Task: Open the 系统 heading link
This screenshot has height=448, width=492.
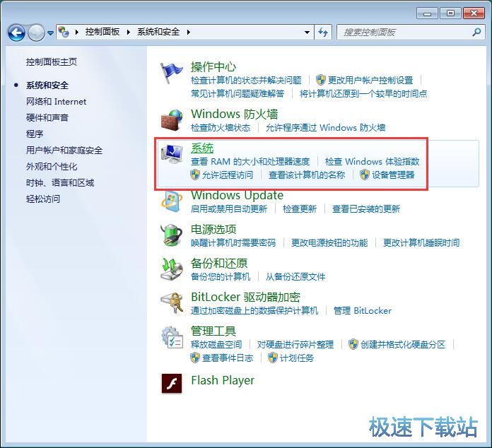Action: 202,148
